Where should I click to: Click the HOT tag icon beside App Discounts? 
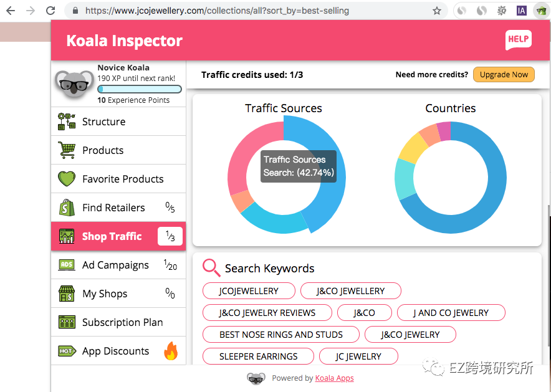click(67, 351)
